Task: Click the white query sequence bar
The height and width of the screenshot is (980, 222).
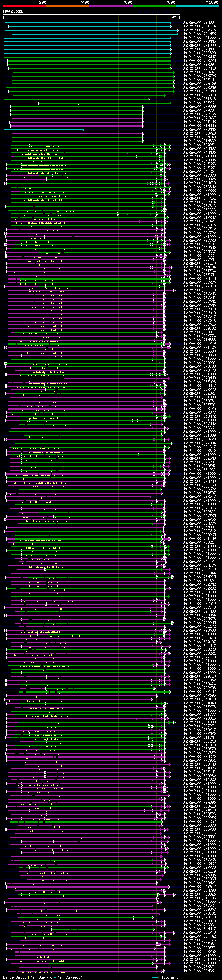Action: point(92,15)
